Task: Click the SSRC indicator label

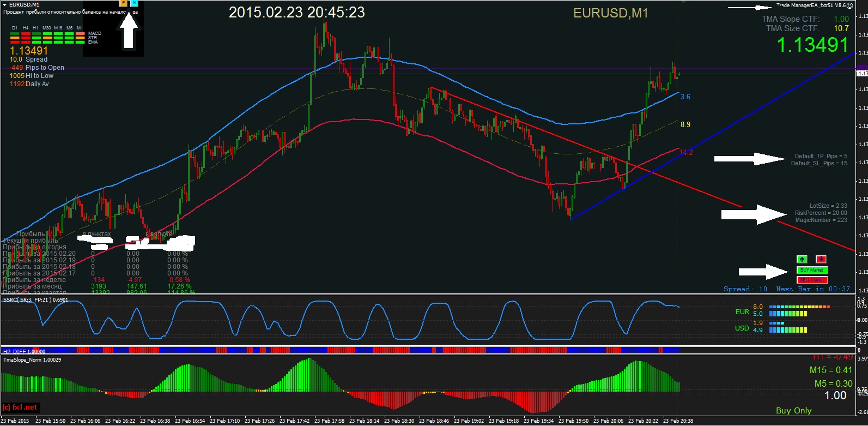Action: pyautogui.click(x=35, y=300)
